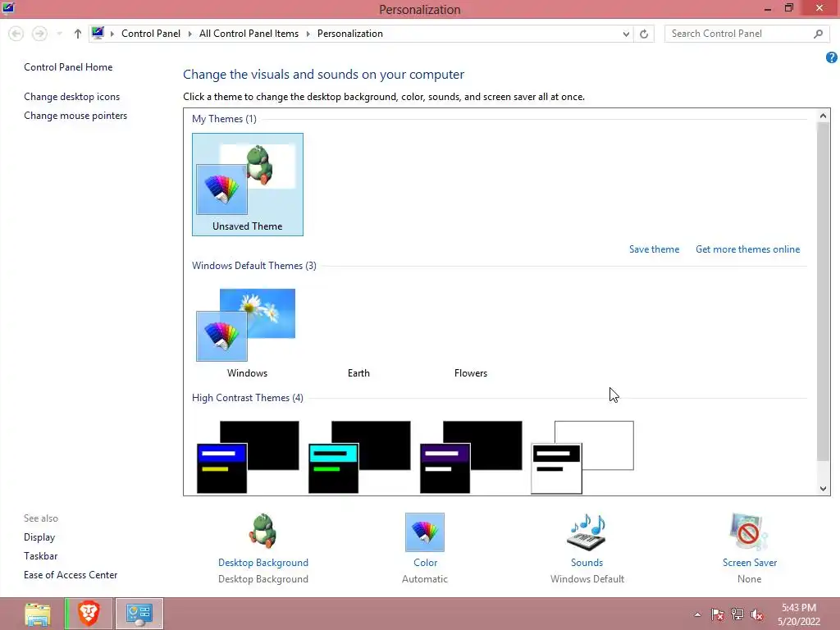Click the High Contrast Themes (4) heading
This screenshot has width=840, height=630.
click(x=248, y=398)
